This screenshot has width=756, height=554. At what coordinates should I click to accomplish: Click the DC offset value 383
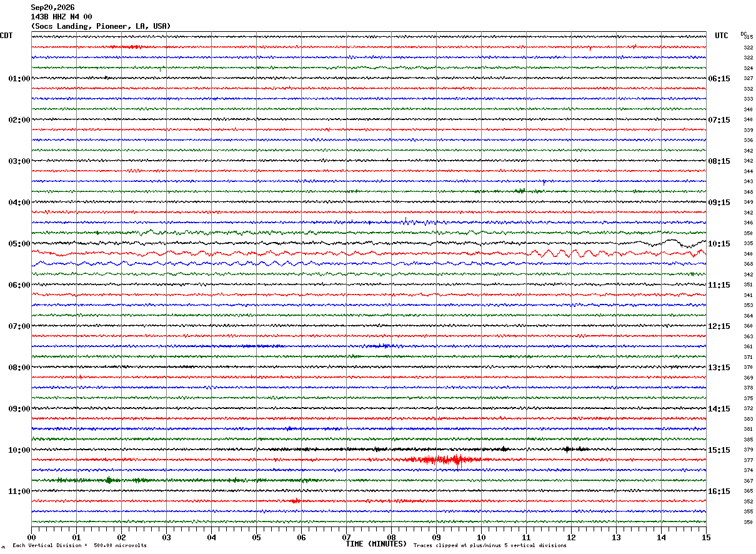[748, 419]
